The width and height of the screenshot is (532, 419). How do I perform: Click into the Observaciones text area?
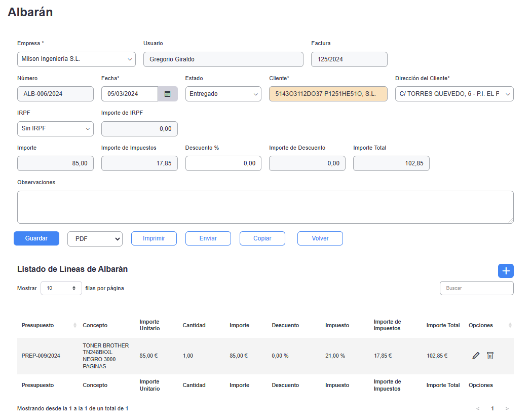[265, 207]
